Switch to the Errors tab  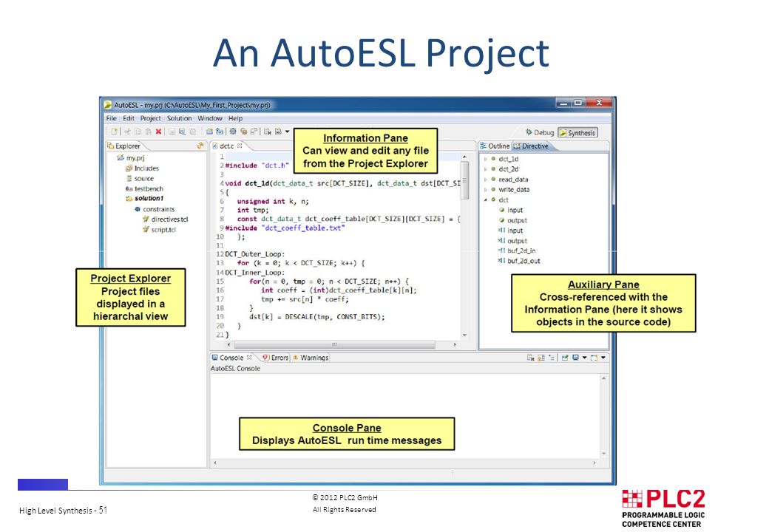(x=276, y=358)
